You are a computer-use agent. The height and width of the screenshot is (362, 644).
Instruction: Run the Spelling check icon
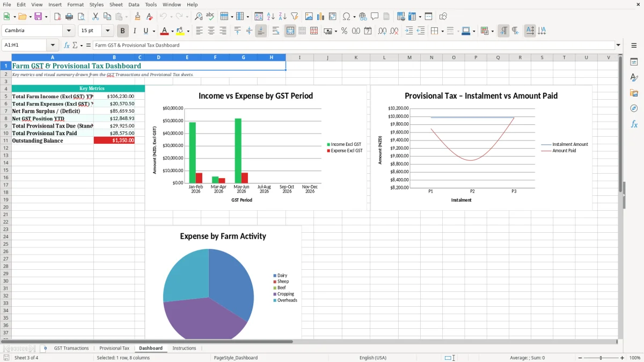(x=210, y=17)
